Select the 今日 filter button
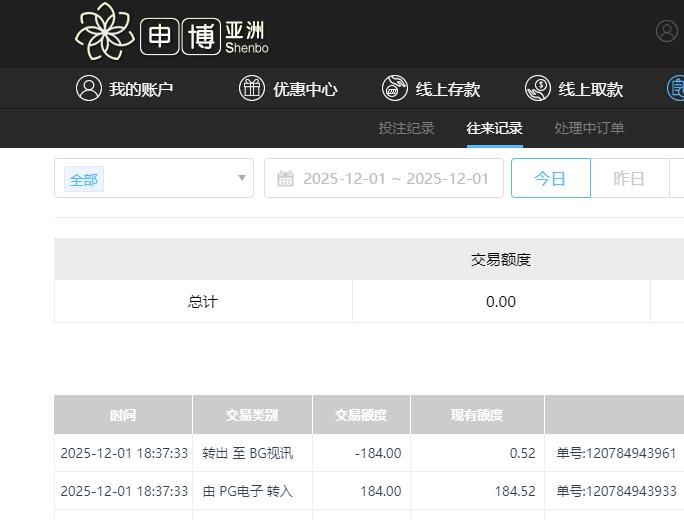This screenshot has height=520, width=684. tap(550, 179)
